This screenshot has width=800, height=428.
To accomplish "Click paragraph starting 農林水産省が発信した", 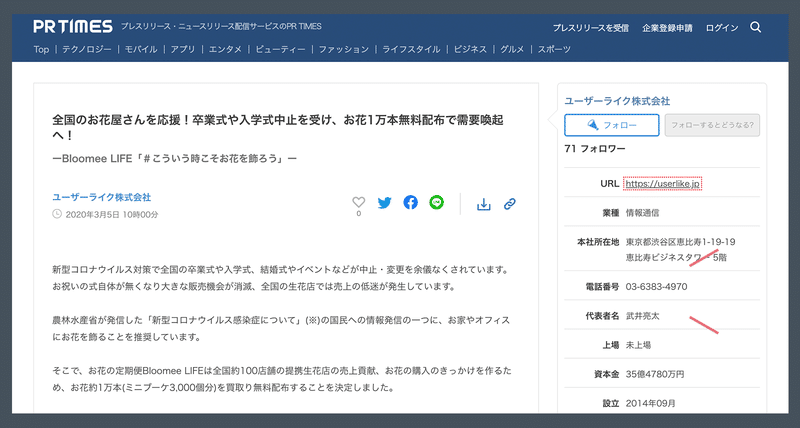I will click(x=281, y=329).
